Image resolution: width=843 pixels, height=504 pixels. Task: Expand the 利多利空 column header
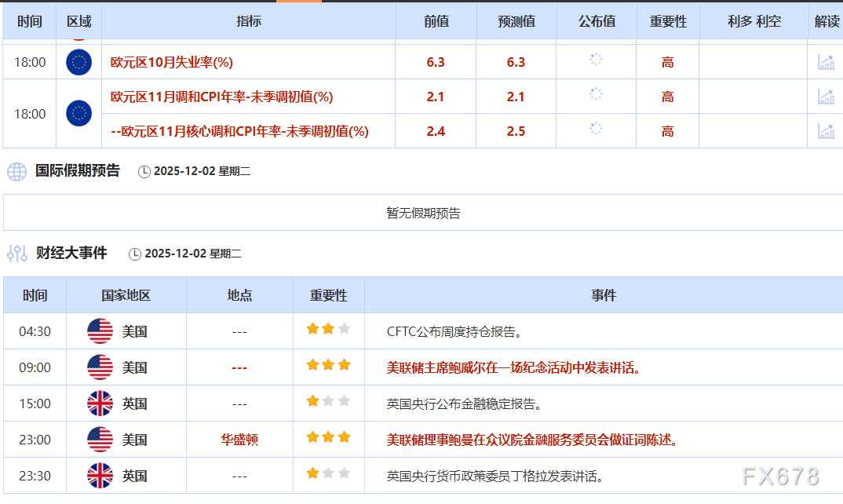(x=753, y=22)
